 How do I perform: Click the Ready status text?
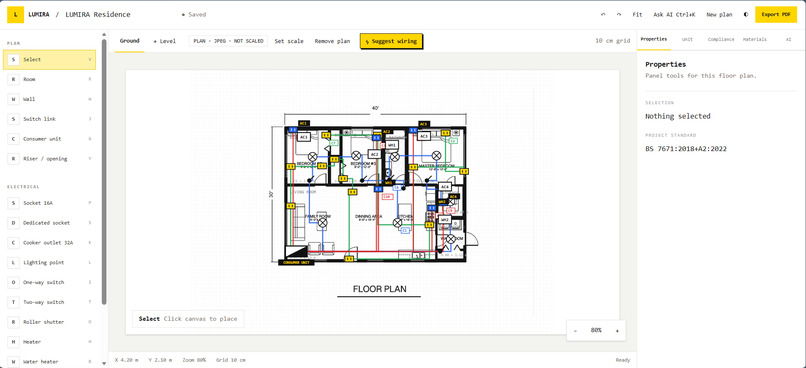pyautogui.click(x=622, y=360)
